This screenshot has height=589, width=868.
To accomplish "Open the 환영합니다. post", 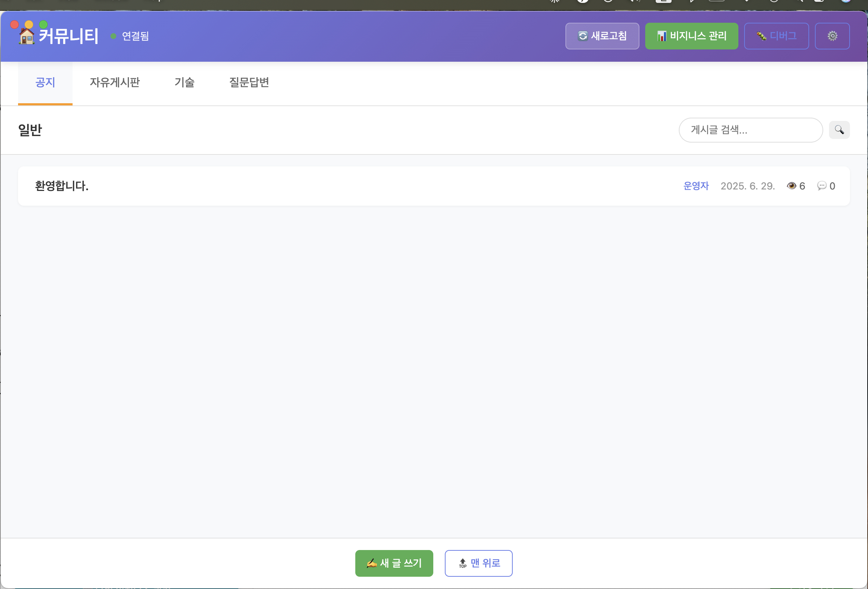I will 62,186.
